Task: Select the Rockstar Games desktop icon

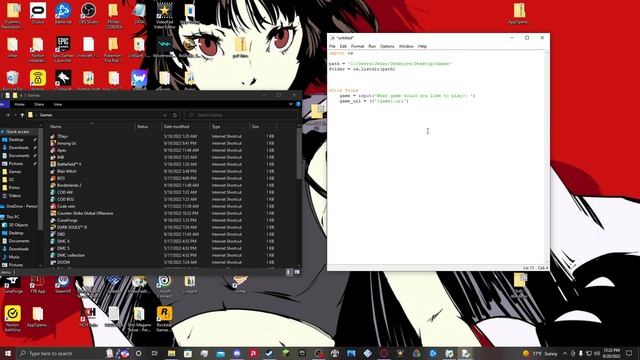Action: click(x=164, y=319)
